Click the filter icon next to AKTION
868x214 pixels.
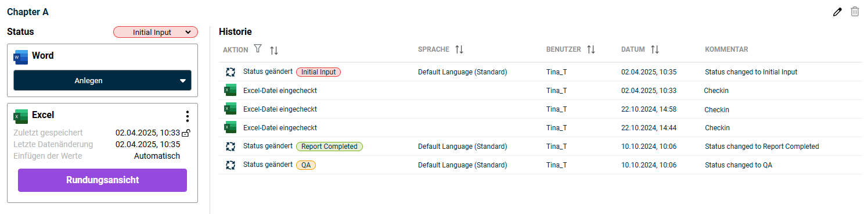pyautogui.click(x=258, y=49)
